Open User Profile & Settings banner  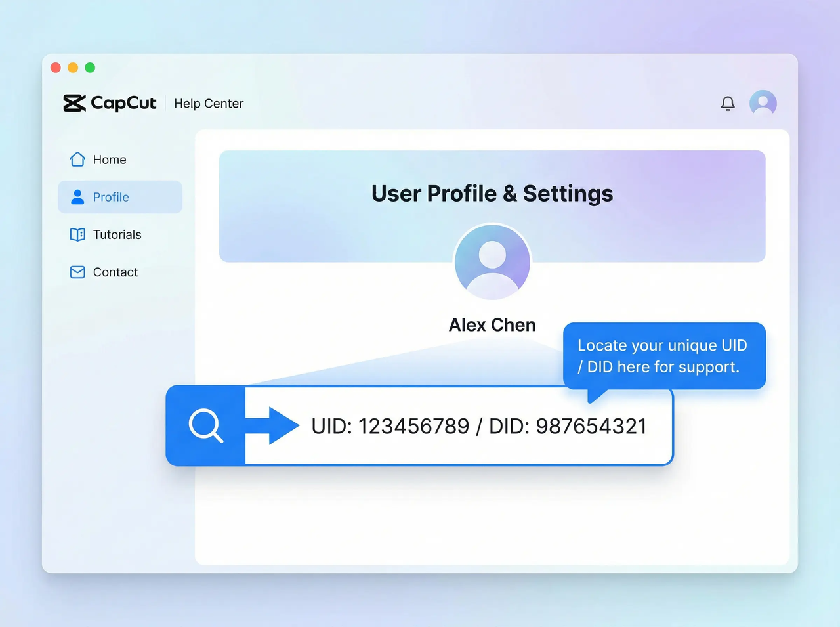(x=492, y=193)
